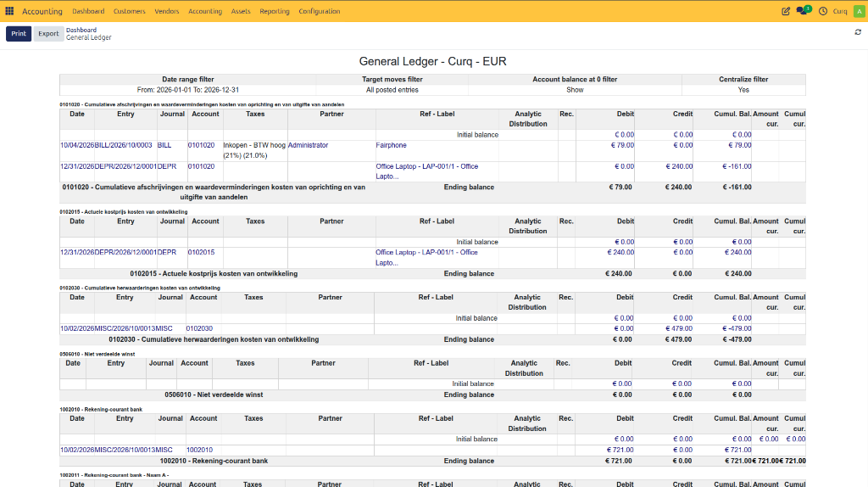Open the Vendors menu
Screen dimensions: 868x487
[167, 11]
